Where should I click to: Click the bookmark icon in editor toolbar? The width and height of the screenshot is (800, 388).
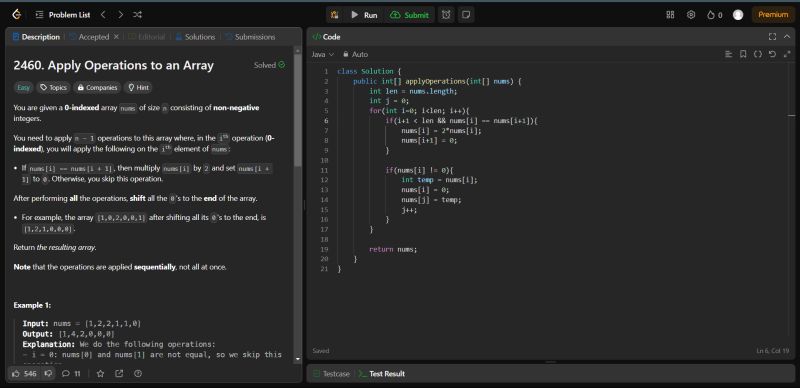pos(743,54)
